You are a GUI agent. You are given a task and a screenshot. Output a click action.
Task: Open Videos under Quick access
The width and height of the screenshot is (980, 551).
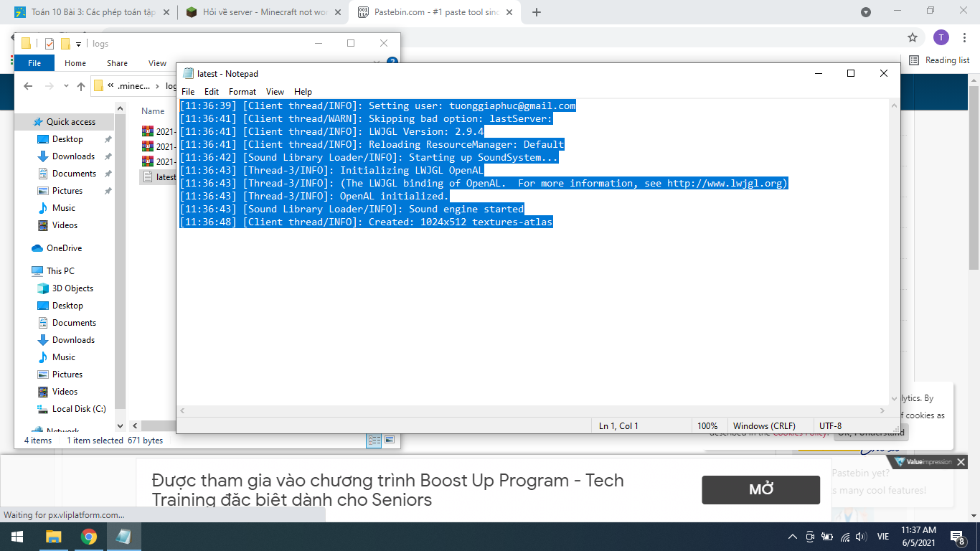(x=65, y=225)
